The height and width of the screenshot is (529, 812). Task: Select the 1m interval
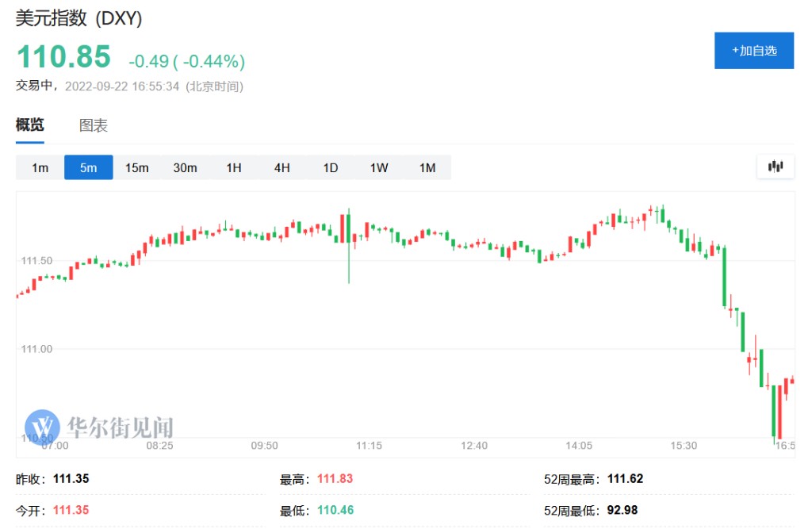pyautogui.click(x=40, y=167)
